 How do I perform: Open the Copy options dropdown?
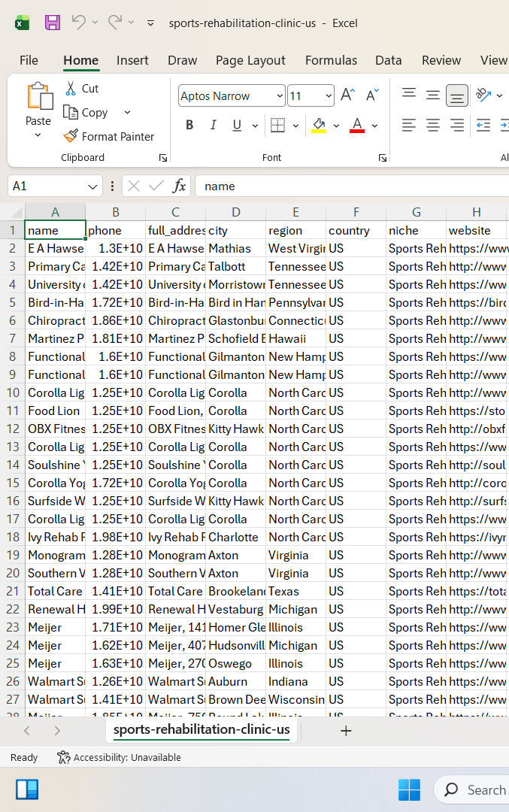click(127, 112)
